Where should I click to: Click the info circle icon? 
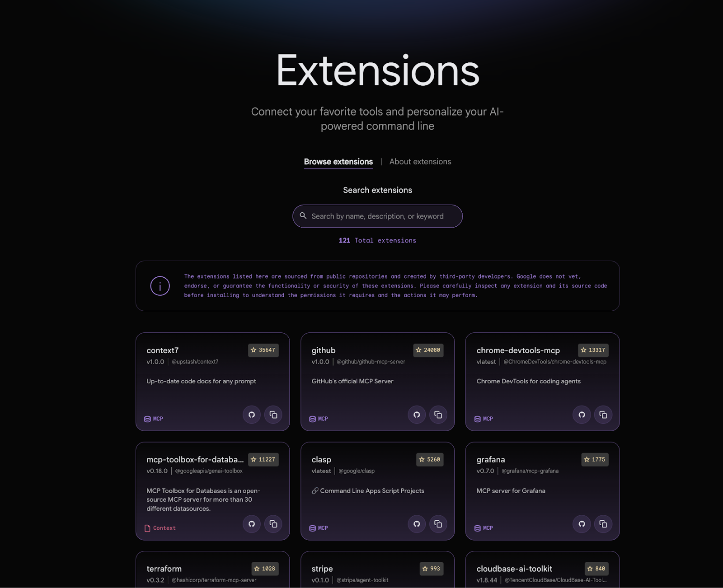[x=160, y=286]
